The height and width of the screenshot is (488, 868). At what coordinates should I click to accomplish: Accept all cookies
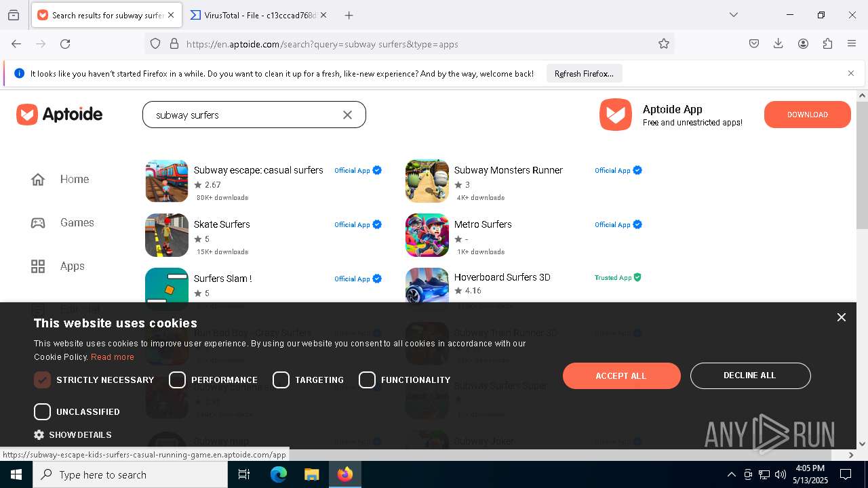(621, 375)
